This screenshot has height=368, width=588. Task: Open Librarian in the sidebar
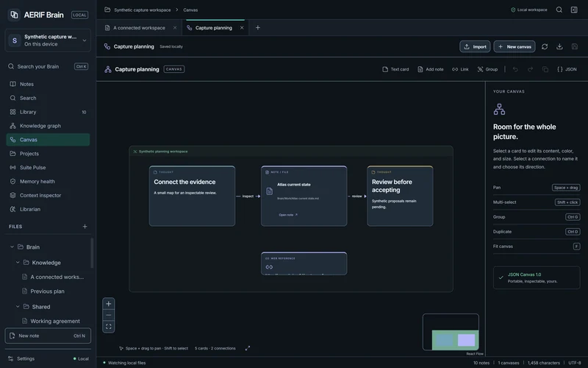(x=48, y=209)
